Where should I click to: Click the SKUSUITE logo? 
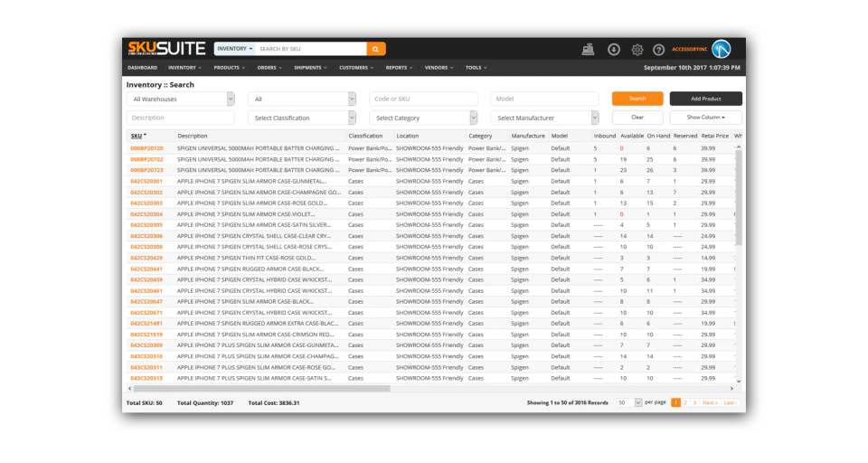[x=166, y=49]
